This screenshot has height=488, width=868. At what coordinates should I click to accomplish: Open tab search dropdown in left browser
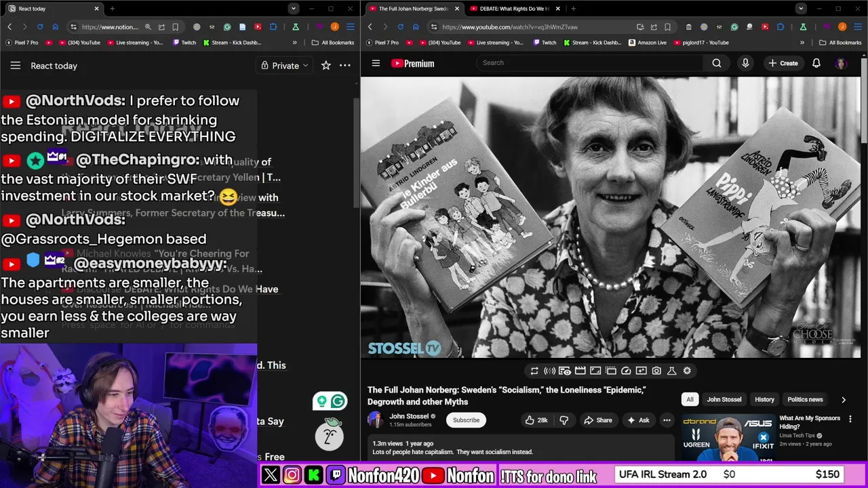point(293,9)
